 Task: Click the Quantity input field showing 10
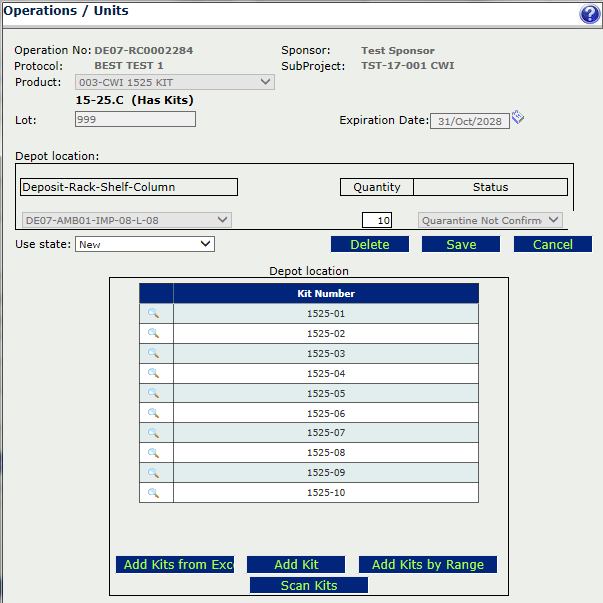pyautogui.click(x=377, y=220)
